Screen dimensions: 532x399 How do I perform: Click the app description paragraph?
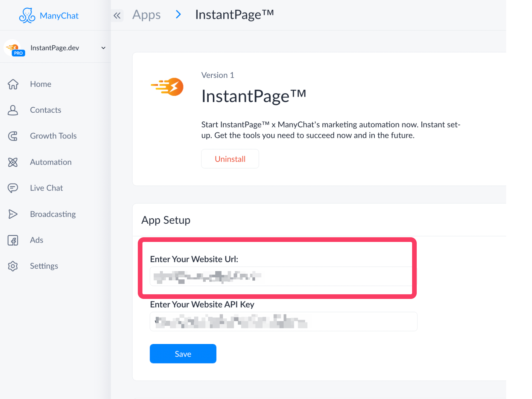pyautogui.click(x=331, y=130)
